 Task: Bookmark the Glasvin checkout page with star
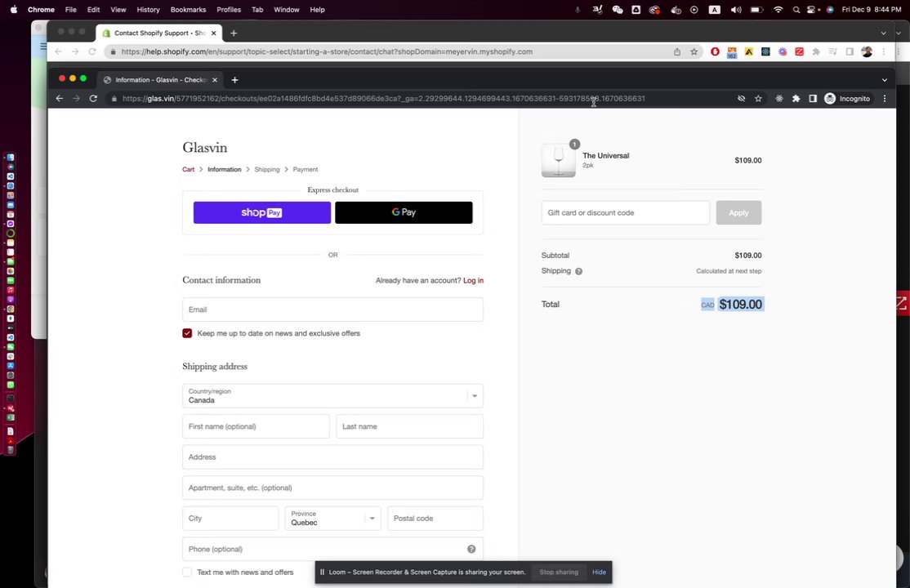click(x=758, y=99)
